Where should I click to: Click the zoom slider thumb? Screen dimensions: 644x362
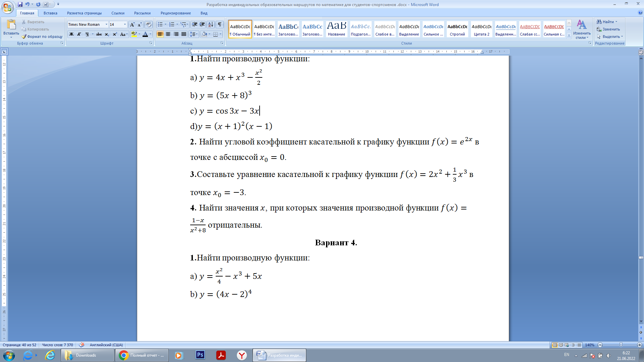tap(621, 345)
